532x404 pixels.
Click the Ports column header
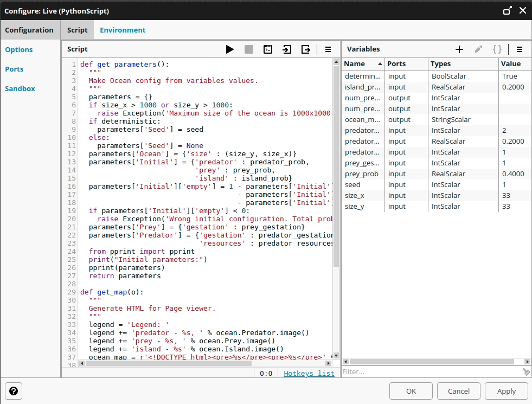pyautogui.click(x=407, y=64)
